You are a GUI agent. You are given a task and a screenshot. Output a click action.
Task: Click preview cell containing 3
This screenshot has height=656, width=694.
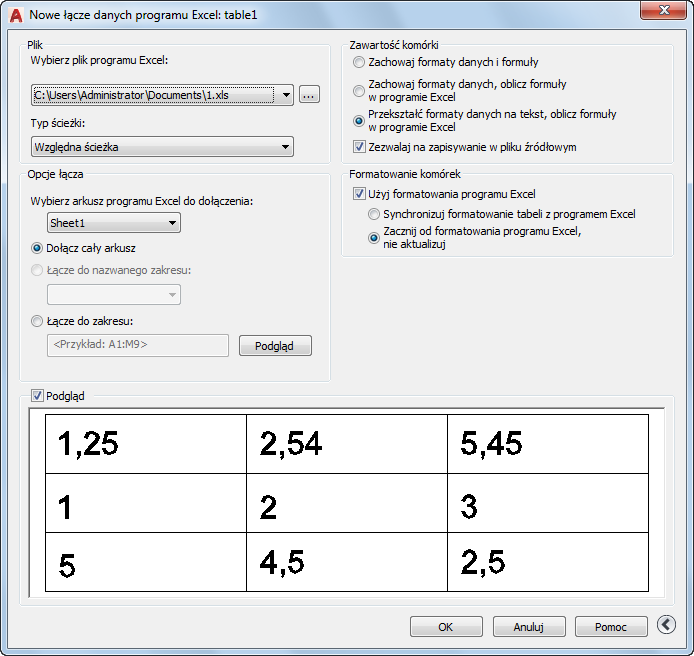point(548,503)
